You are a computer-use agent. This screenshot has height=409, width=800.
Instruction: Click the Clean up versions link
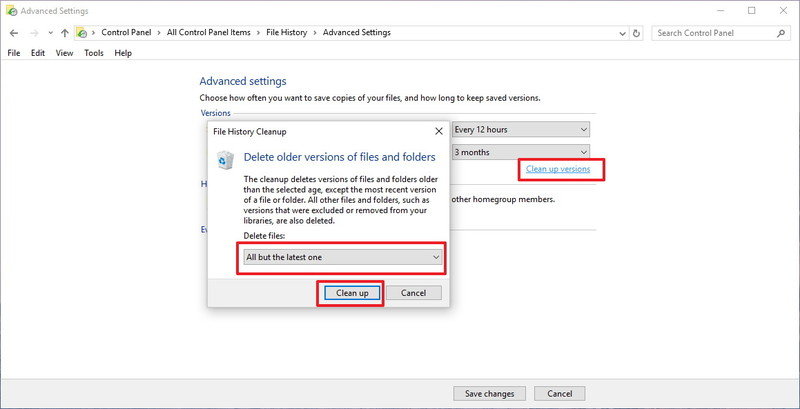click(x=557, y=169)
